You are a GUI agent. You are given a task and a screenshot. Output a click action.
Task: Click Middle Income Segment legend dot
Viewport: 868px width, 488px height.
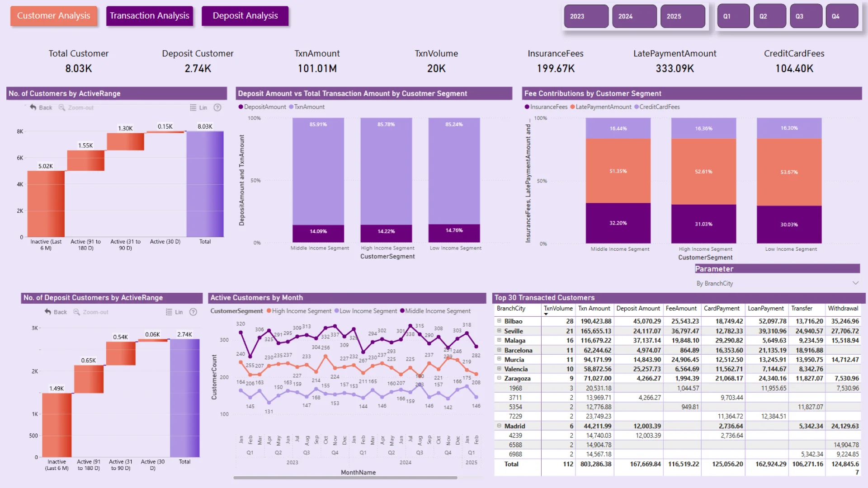pos(402,311)
